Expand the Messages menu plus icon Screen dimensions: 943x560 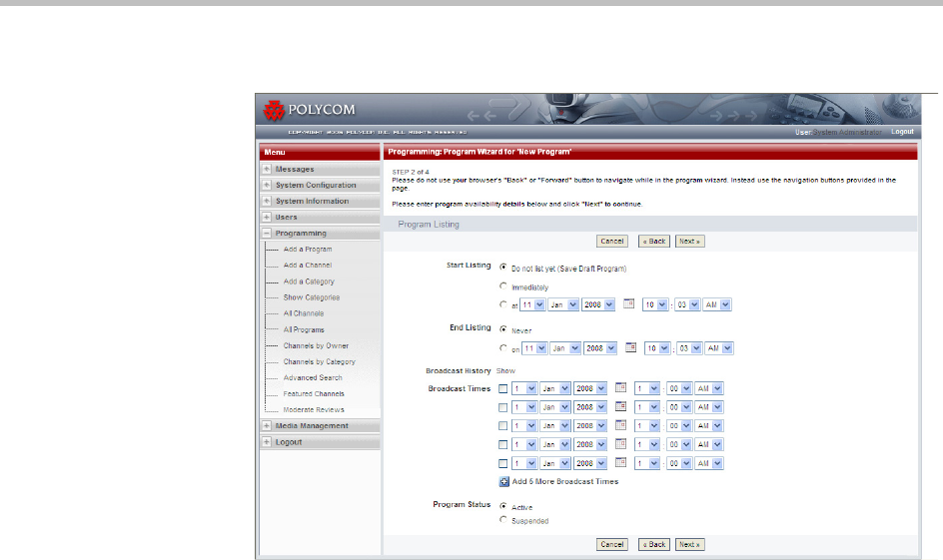267,170
